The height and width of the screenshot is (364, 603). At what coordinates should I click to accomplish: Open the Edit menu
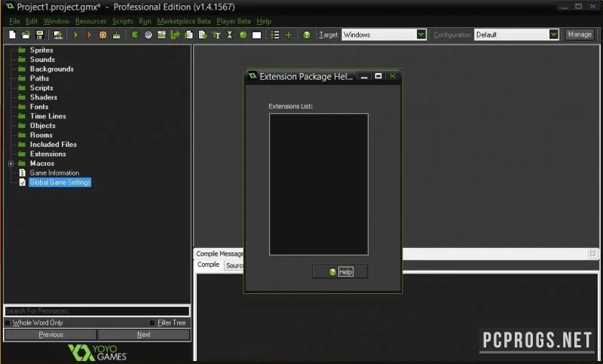[32, 21]
